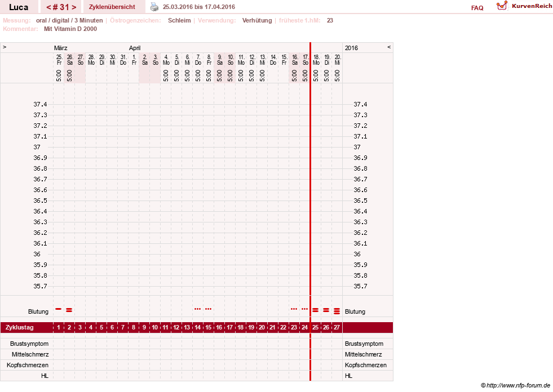Click the left 37.4 temperature axis label

pyautogui.click(x=40, y=104)
